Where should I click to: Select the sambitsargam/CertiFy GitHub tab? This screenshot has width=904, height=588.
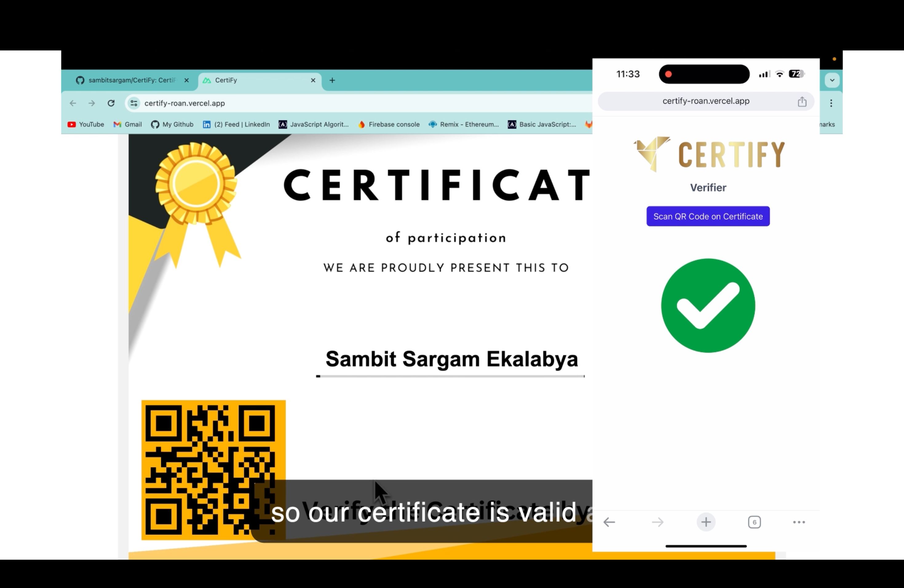(x=129, y=80)
